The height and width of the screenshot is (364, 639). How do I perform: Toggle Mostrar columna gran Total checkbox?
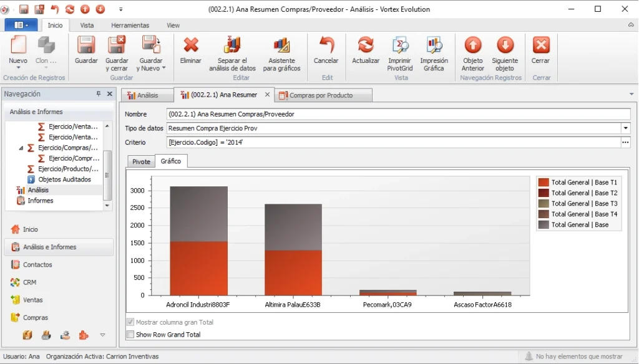tap(130, 322)
